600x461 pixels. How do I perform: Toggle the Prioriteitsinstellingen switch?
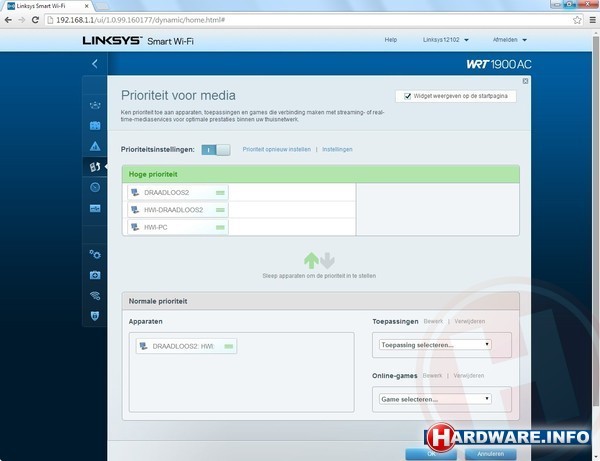click(x=215, y=149)
